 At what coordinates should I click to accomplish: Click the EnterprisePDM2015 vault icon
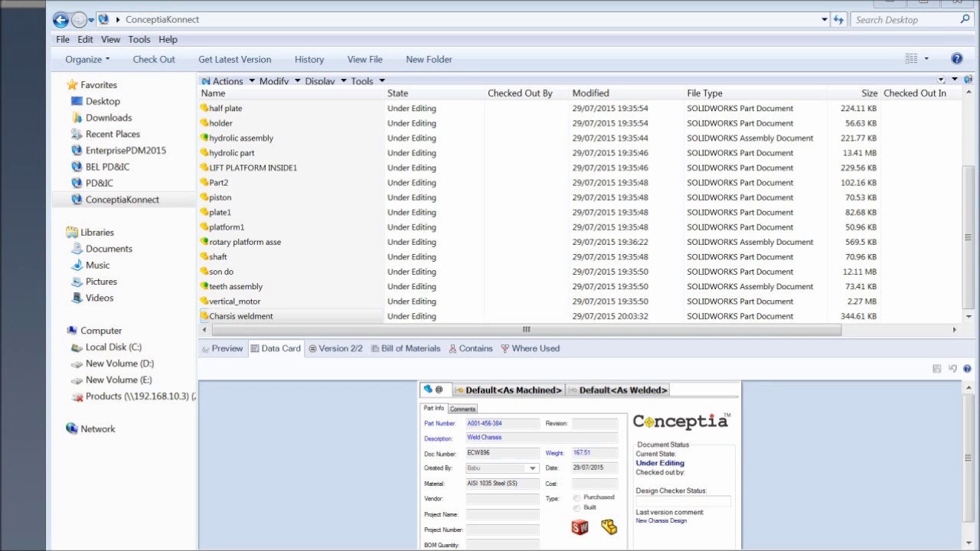coord(77,150)
